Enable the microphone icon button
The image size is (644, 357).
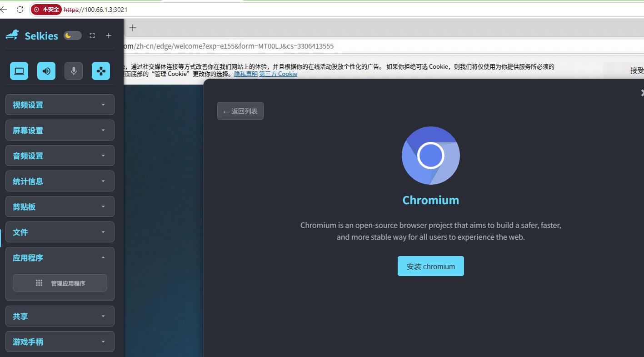(x=74, y=71)
